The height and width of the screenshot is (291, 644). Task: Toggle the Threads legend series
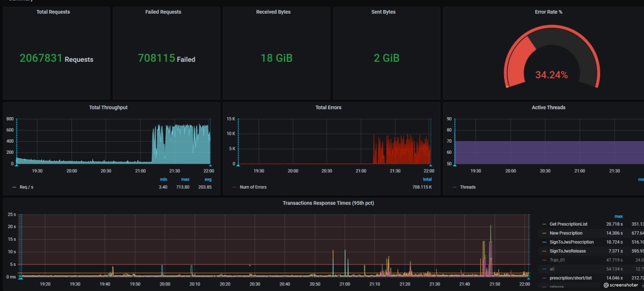coord(468,187)
